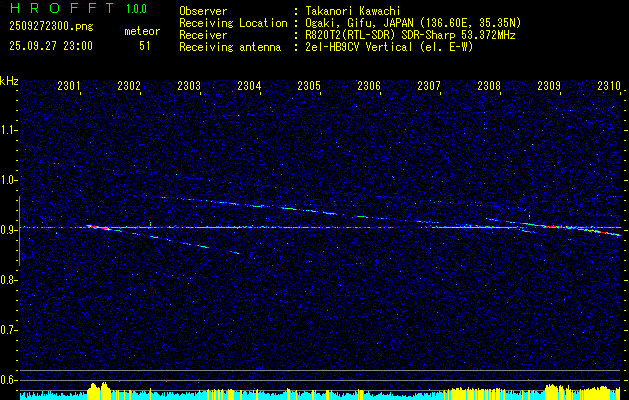Click the 2304 time marker
Viewport: 629px width, 400px height.
tap(249, 85)
